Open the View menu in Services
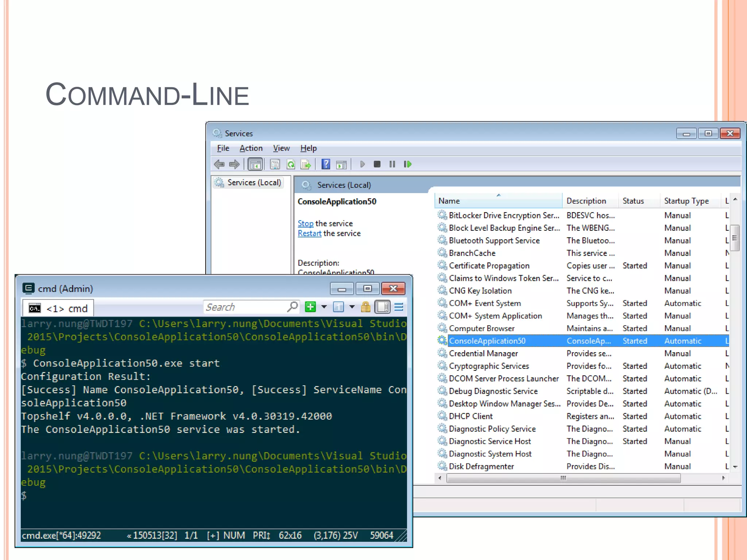Screen dimensions: 747x560 coord(281,148)
